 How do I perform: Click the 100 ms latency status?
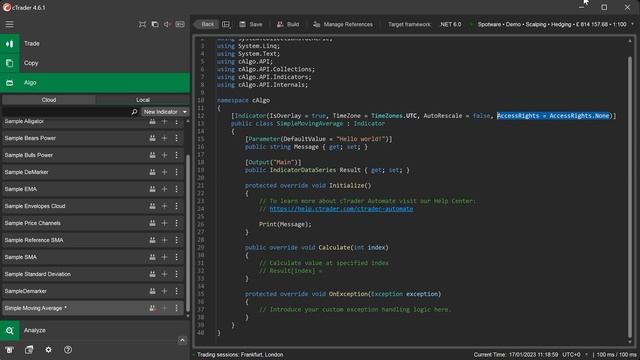click(616, 355)
